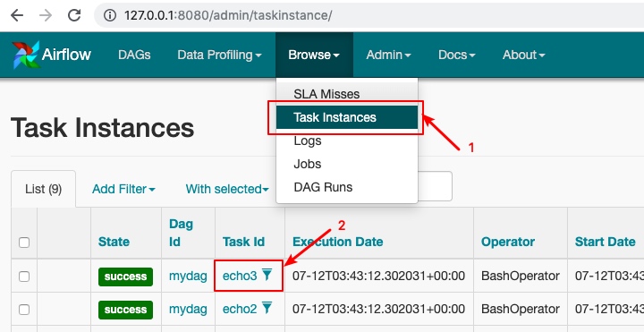644x332 pixels.
Task: Sort by the Task Id column header
Action: click(243, 242)
